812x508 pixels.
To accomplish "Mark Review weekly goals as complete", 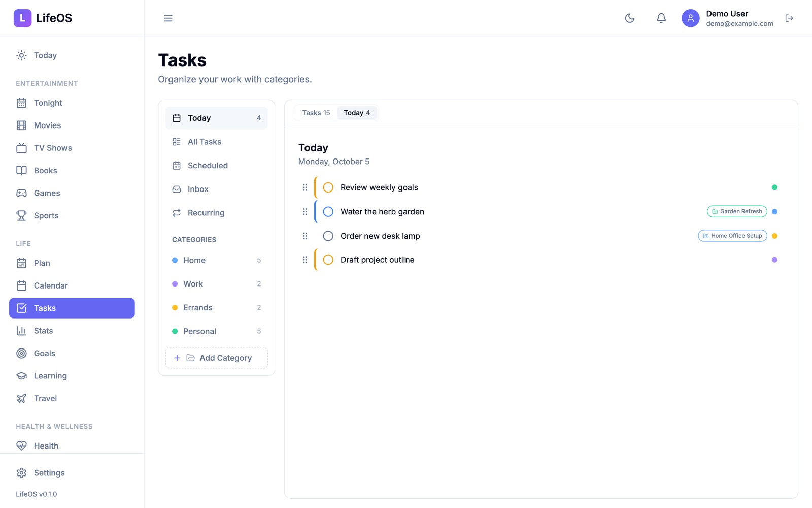I will (328, 187).
